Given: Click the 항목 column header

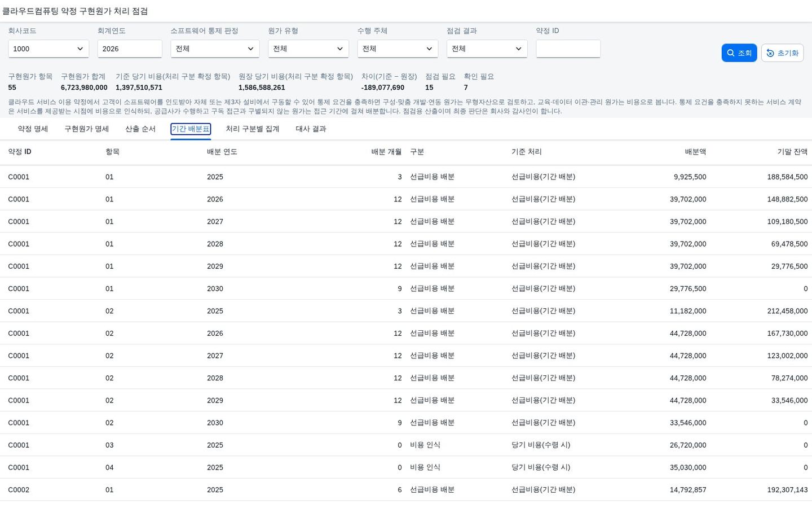Looking at the screenshot, I should 113,152.
